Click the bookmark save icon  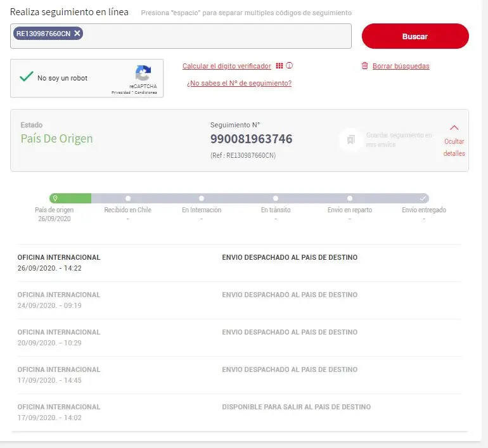point(350,139)
